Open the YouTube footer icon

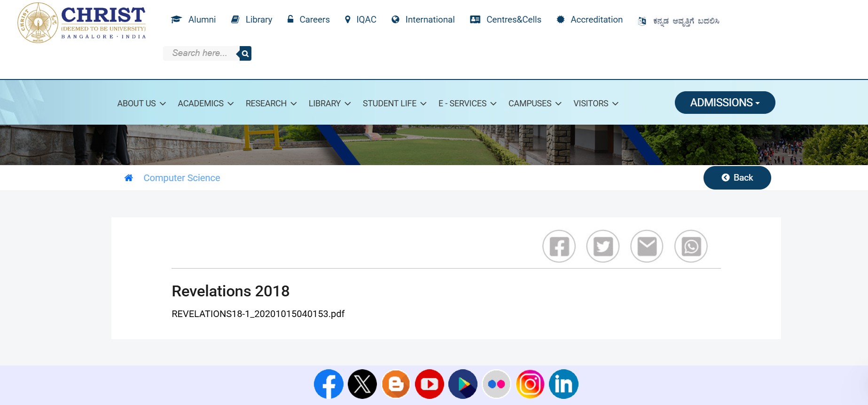pyautogui.click(x=429, y=384)
